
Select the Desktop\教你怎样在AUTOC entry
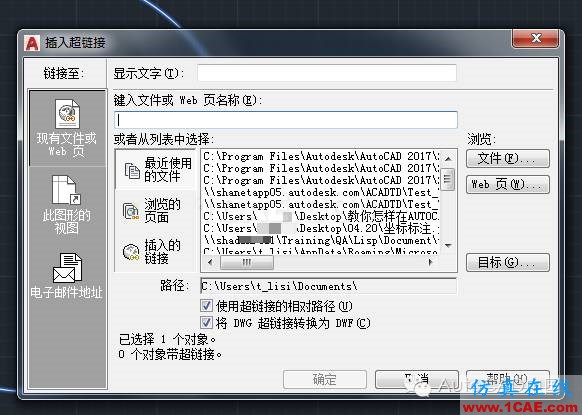[x=321, y=216]
